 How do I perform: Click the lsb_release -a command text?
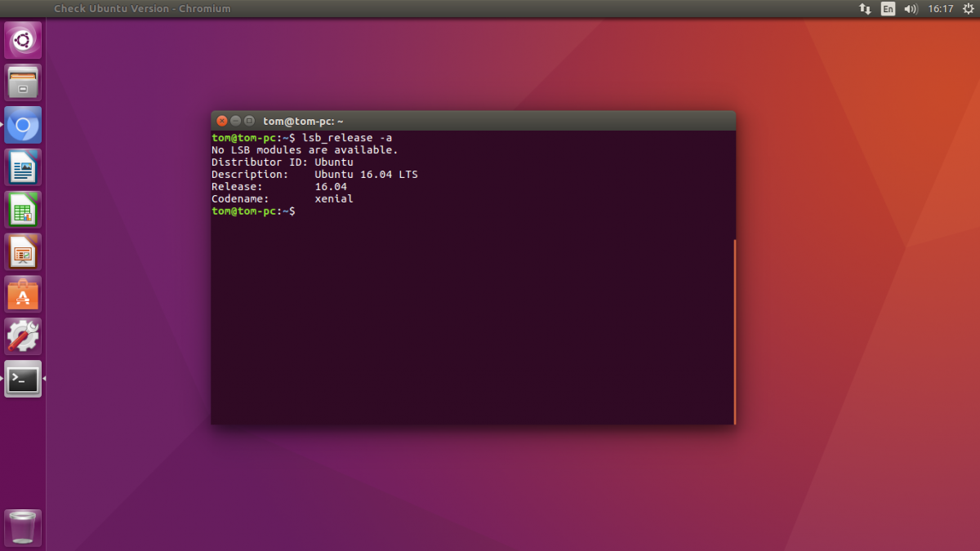(x=347, y=138)
